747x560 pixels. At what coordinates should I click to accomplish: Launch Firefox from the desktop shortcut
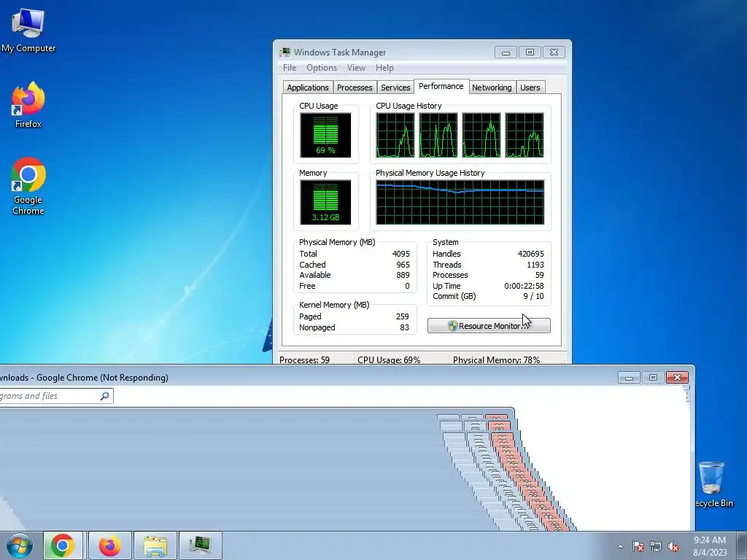coord(28,105)
